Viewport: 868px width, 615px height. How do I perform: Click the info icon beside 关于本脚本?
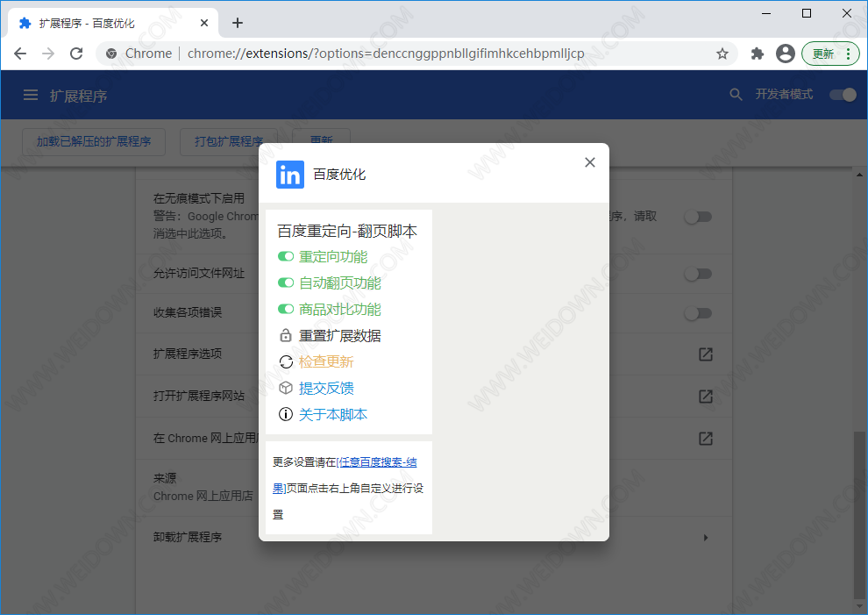286,414
